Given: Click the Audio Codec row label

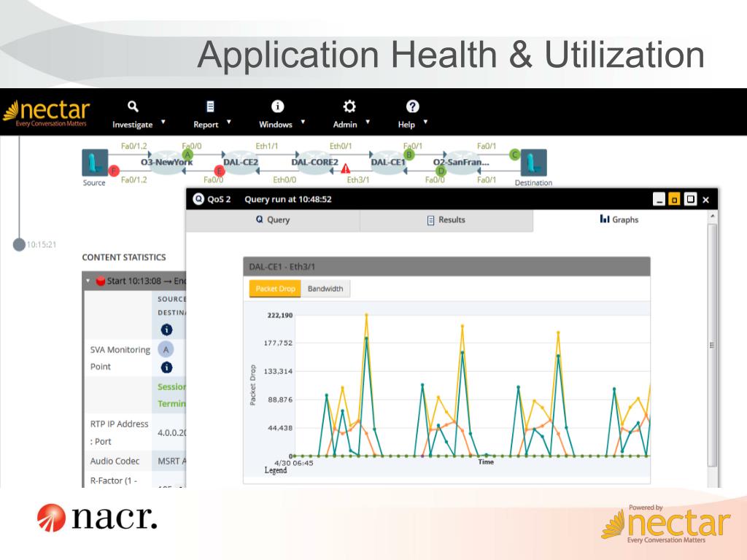Looking at the screenshot, I should tap(115, 461).
